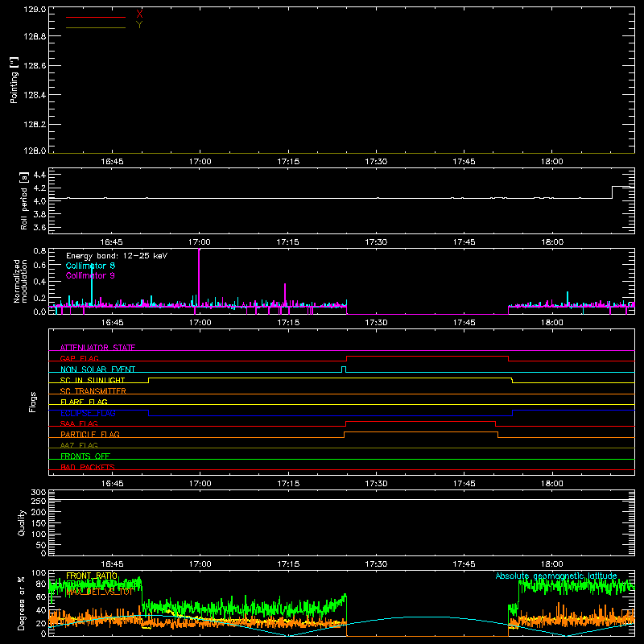Click the red X legend line in Pointing plot
644x644 pixels.
point(96,17)
